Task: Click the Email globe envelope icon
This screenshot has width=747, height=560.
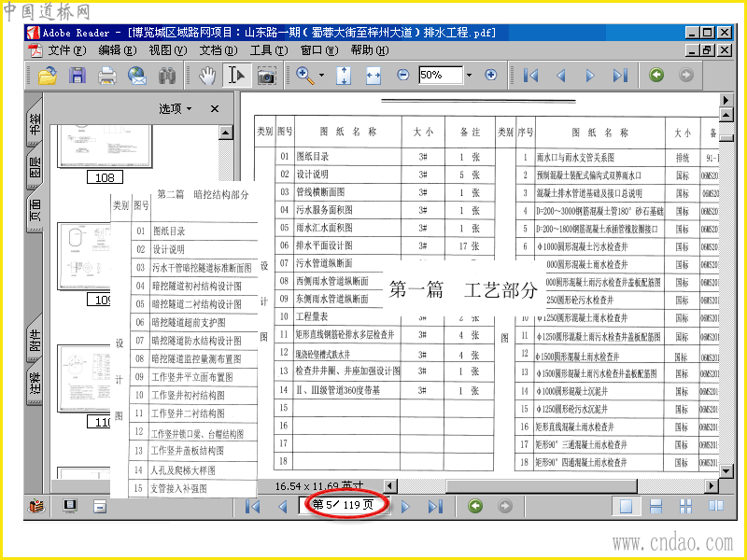Action: (137, 76)
